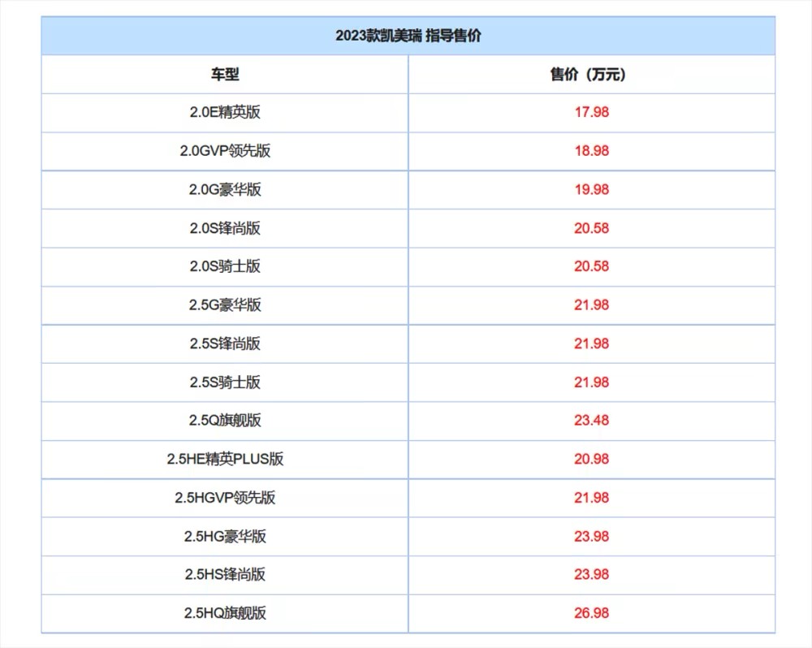
Task: Select the 2.5HS锋尚版 model cell
Action: click(x=225, y=574)
